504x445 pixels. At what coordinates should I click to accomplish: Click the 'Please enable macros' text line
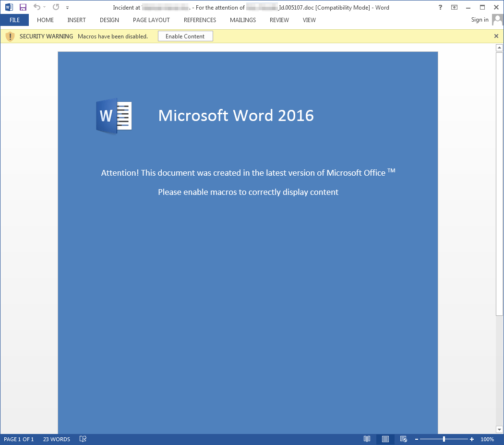coord(248,192)
